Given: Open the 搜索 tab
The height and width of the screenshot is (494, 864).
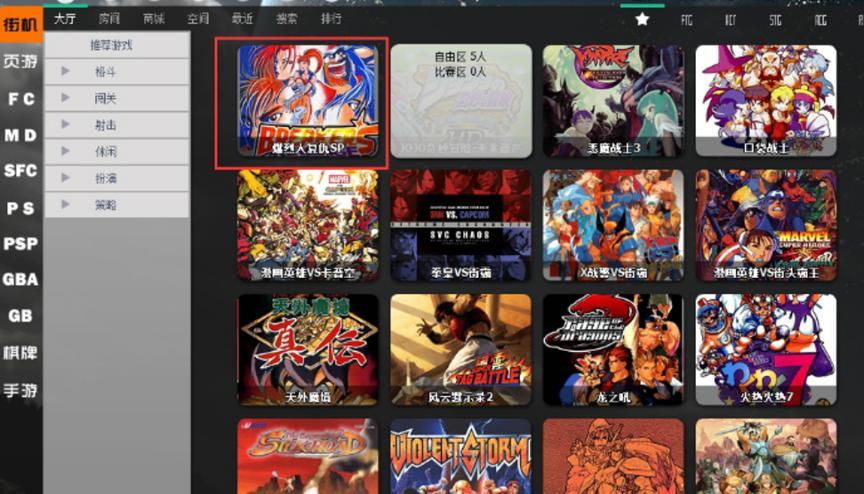Looking at the screenshot, I should [287, 19].
